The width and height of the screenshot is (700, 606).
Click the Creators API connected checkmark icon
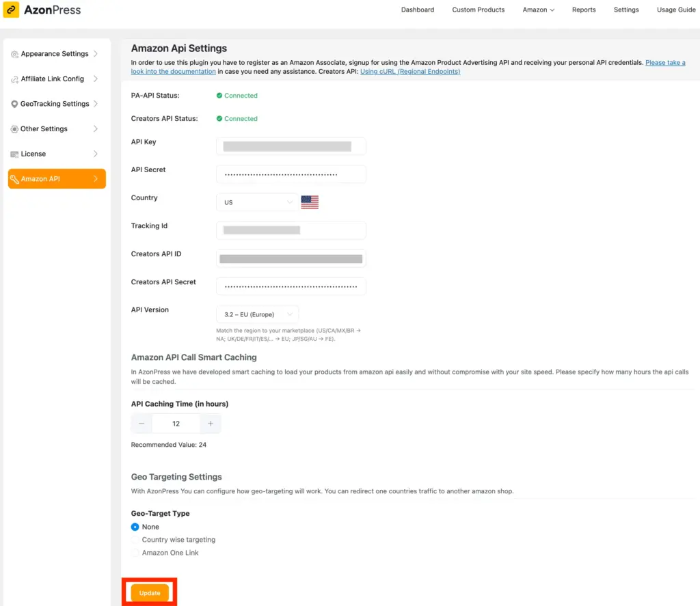coord(219,119)
